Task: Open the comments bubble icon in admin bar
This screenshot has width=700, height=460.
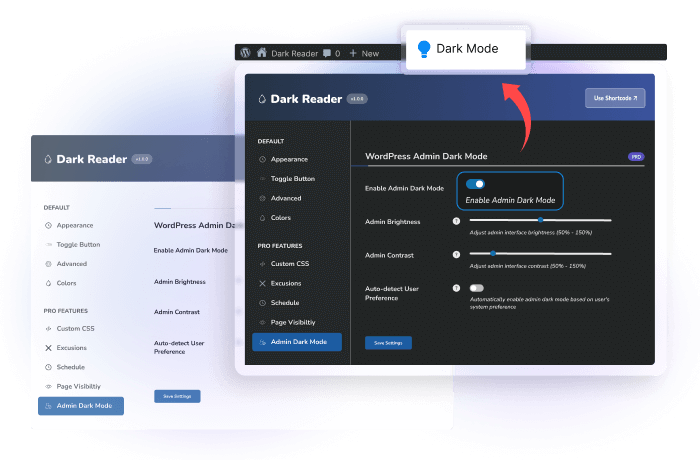Action: pos(327,53)
